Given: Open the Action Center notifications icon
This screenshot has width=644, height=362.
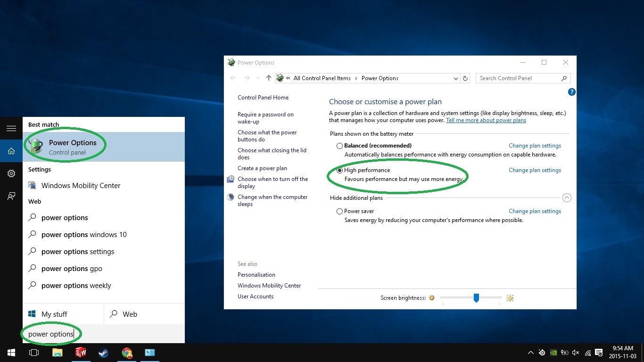Looking at the screenshot, I should click(599, 353).
